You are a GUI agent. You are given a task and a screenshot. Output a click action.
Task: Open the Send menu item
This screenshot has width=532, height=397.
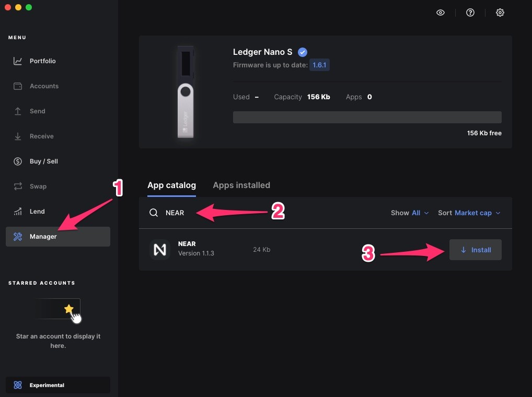click(58, 111)
